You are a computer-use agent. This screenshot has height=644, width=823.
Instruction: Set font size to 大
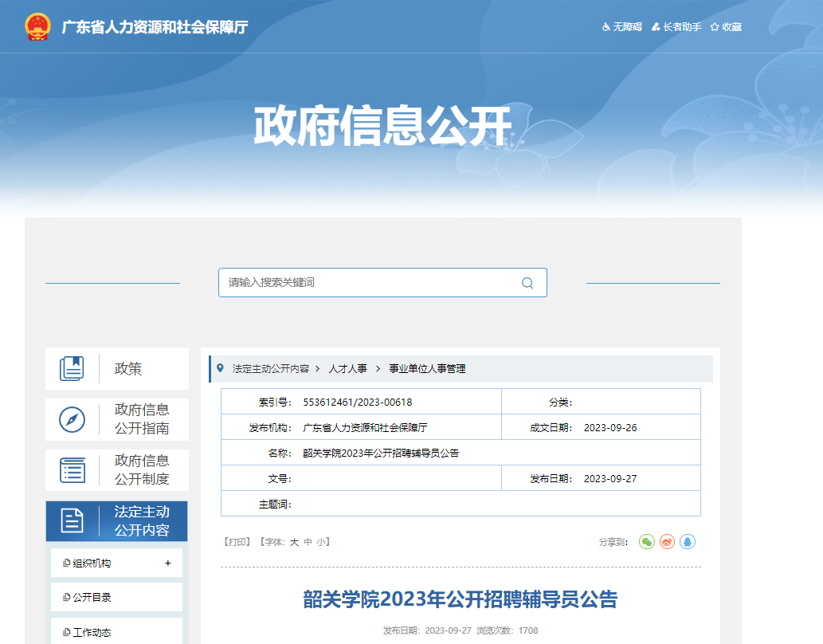pos(294,542)
